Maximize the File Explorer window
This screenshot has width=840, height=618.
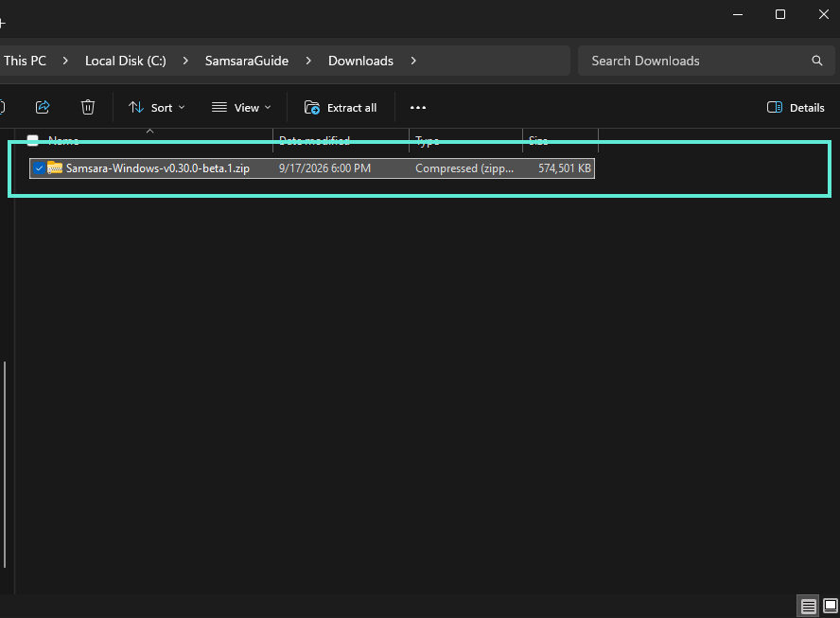(x=780, y=14)
